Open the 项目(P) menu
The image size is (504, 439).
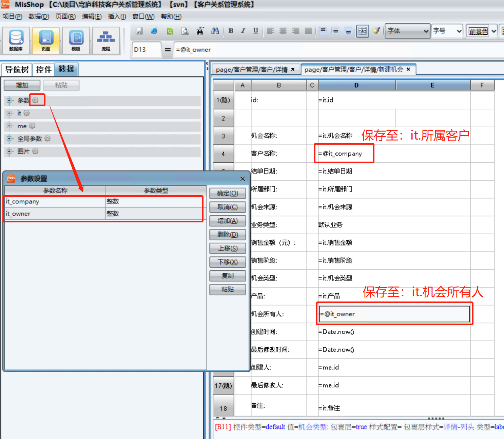(x=13, y=16)
